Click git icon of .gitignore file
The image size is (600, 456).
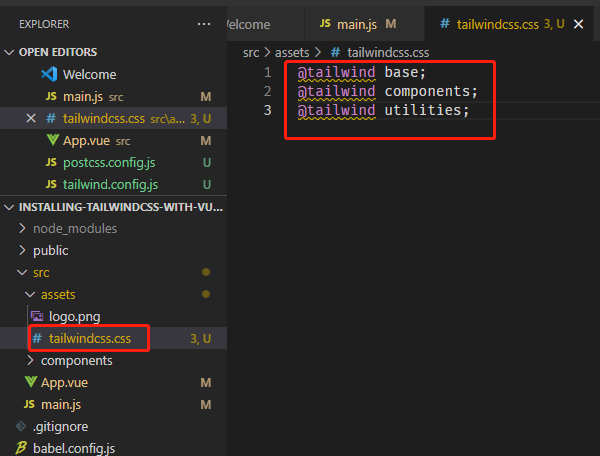point(21,426)
